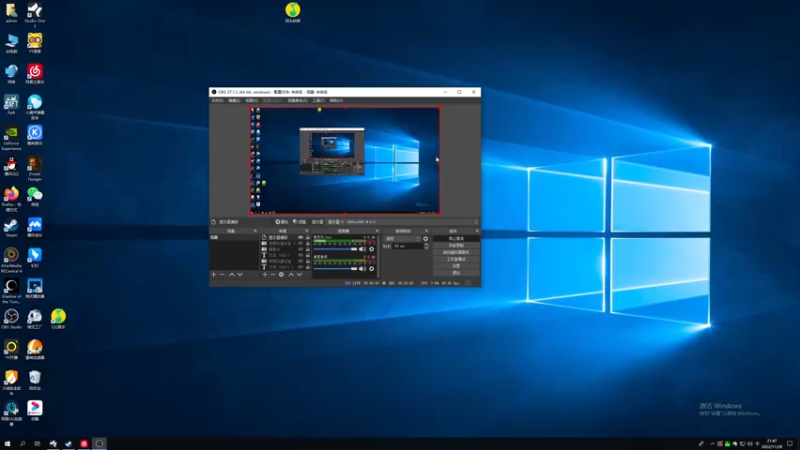The width and height of the screenshot is (800, 450).
Task: Open desktop audio settings gear
Action: click(371, 268)
